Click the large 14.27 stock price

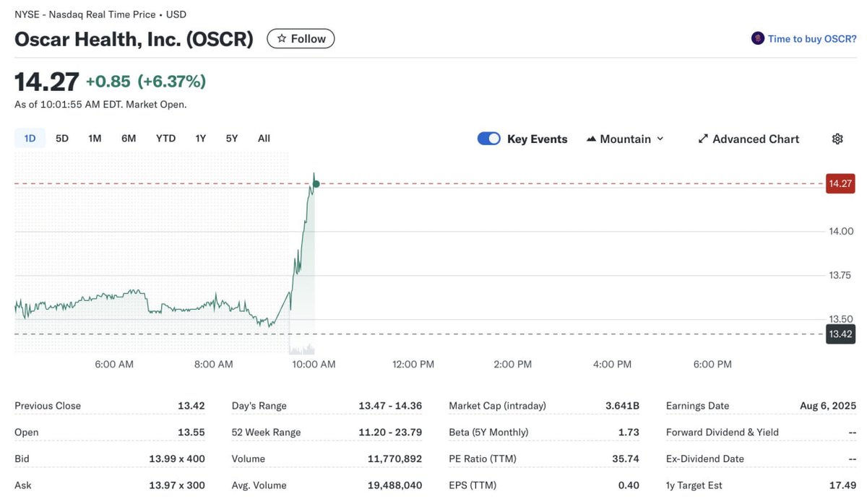[x=47, y=82]
